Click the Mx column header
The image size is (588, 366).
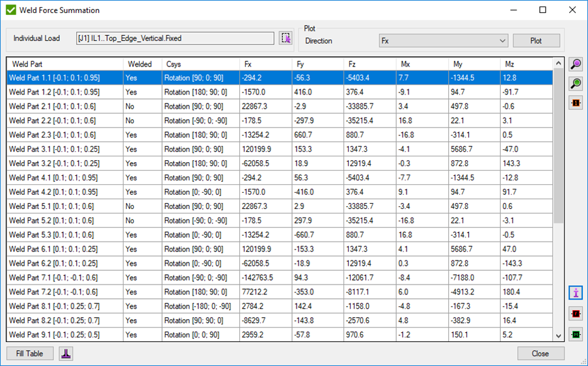click(x=422, y=64)
